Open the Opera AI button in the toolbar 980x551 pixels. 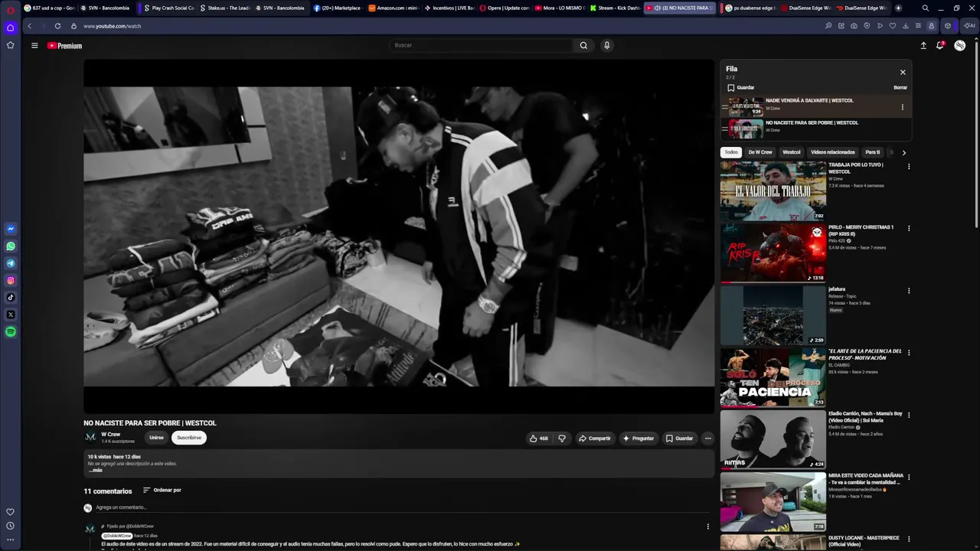[969, 26]
